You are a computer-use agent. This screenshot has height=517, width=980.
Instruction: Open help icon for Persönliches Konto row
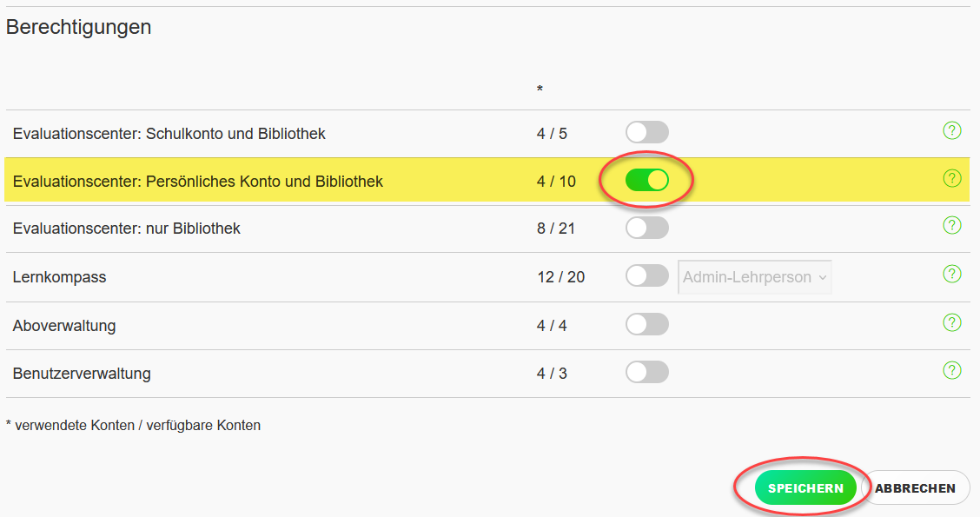pos(952,178)
